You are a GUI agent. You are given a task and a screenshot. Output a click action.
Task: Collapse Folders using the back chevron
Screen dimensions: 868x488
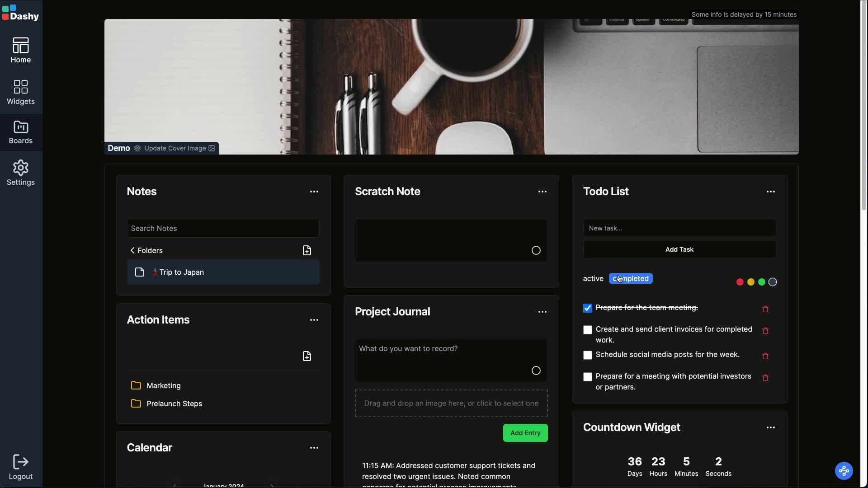(132, 250)
